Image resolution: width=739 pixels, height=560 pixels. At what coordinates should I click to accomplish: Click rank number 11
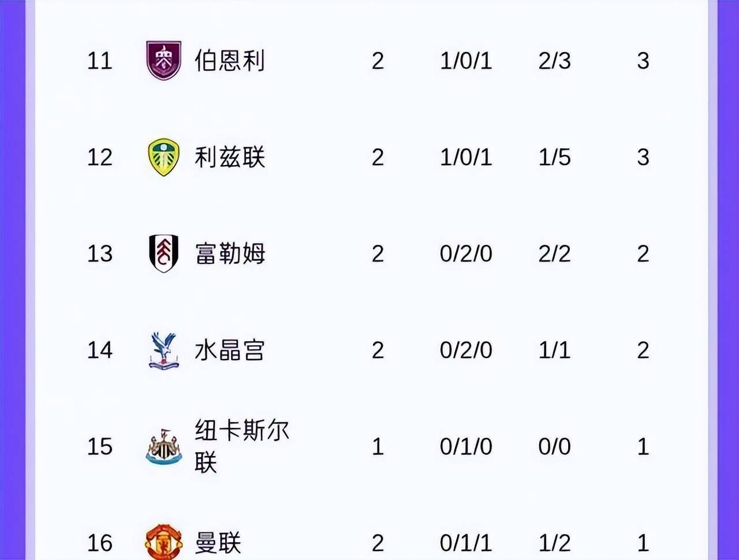click(99, 61)
